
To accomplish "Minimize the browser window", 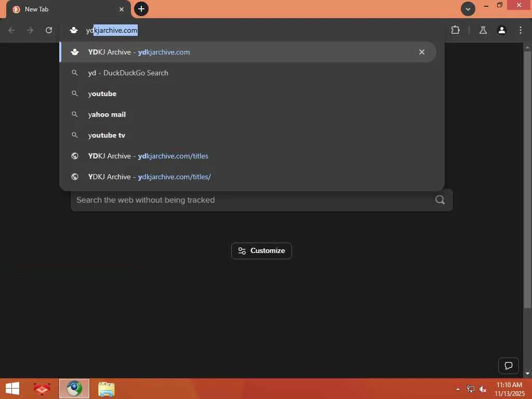I will (x=486, y=6).
